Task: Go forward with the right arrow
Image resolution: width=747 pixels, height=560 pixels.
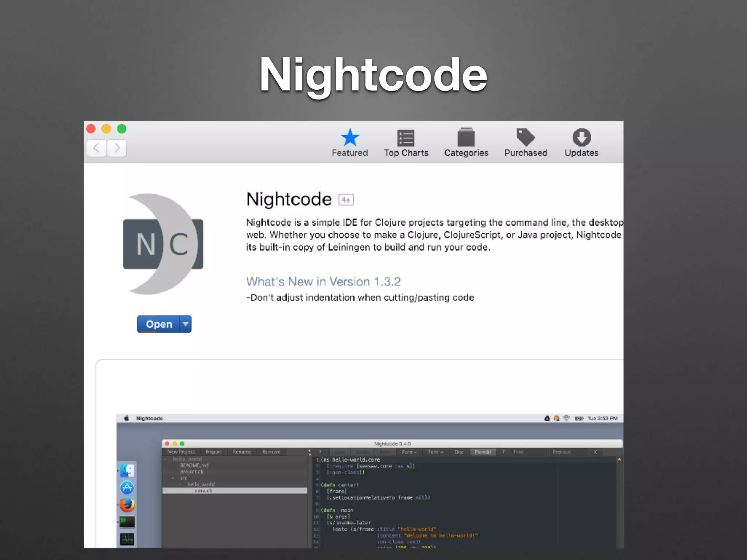Action: 117,148
